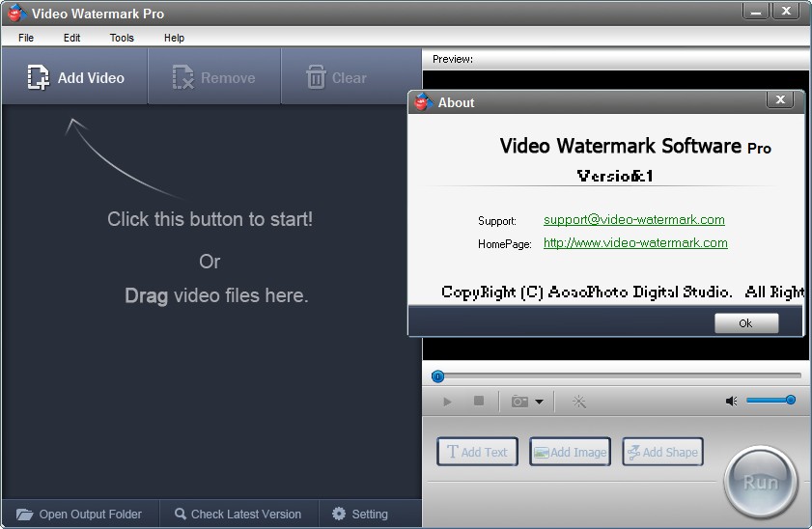Click the Add Image button
This screenshot has width=812, height=529.
(570, 452)
